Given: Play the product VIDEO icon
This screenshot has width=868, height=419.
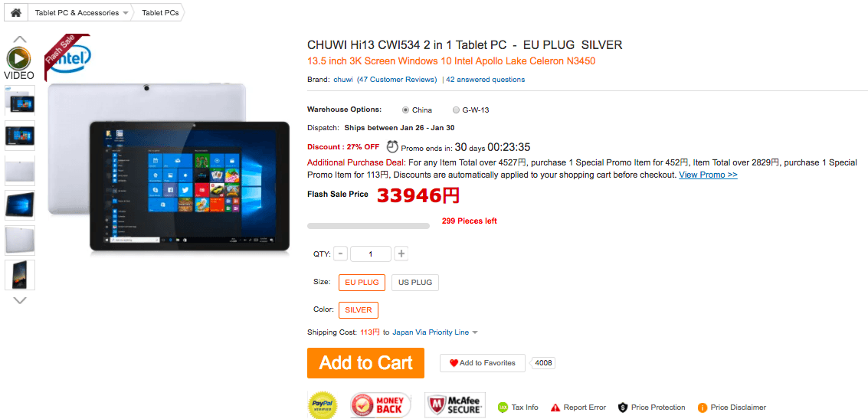Looking at the screenshot, I should (19, 58).
